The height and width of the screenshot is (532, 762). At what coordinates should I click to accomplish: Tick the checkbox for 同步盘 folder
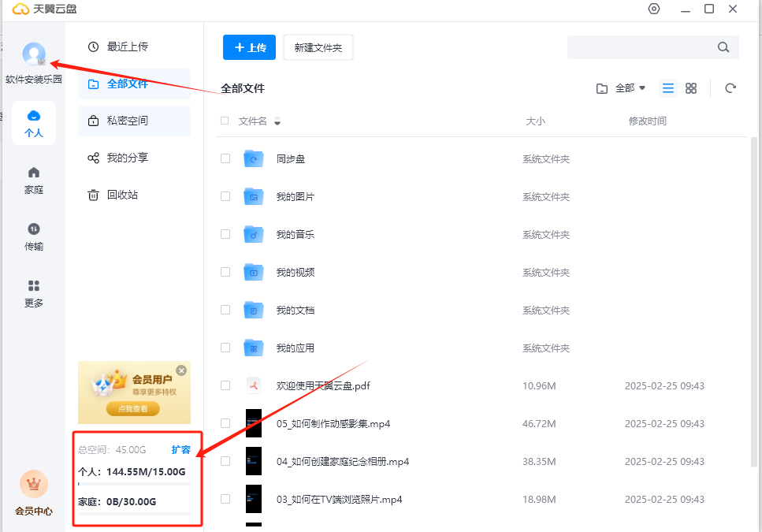(225, 158)
